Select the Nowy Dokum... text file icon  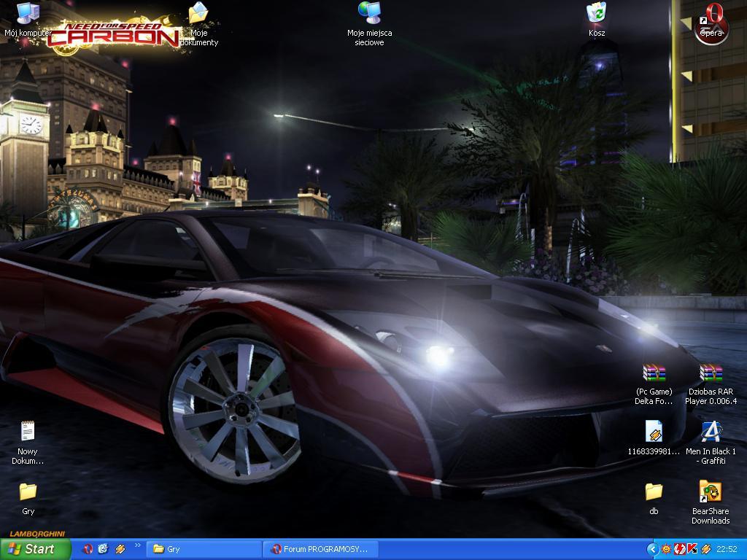point(28,443)
